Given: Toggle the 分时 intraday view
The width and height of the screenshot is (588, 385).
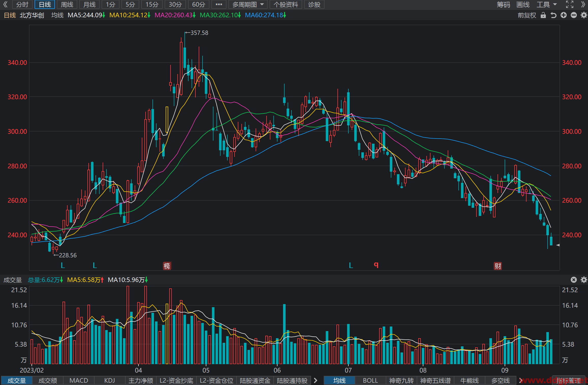Looking at the screenshot, I should [22, 4].
